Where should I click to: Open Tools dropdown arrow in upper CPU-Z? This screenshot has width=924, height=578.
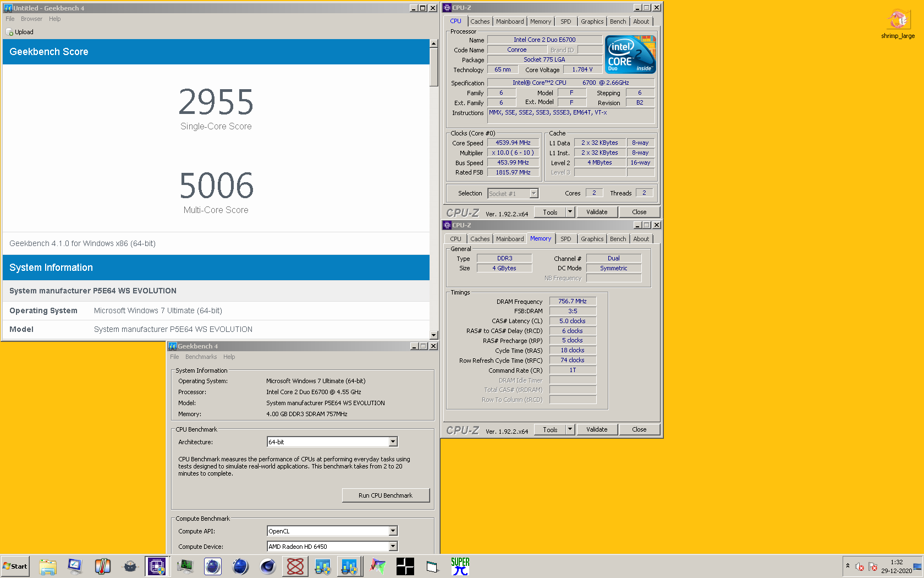coord(570,212)
